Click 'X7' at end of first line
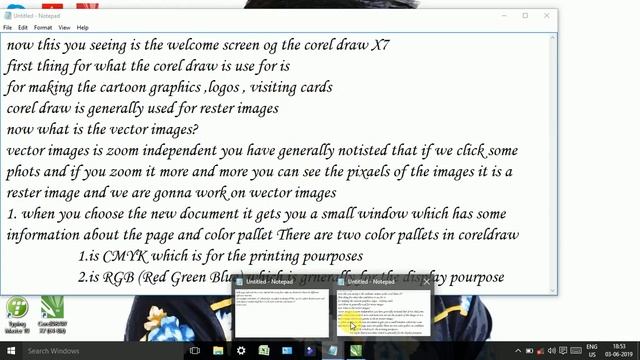This screenshot has width=640, height=360. [x=380, y=44]
